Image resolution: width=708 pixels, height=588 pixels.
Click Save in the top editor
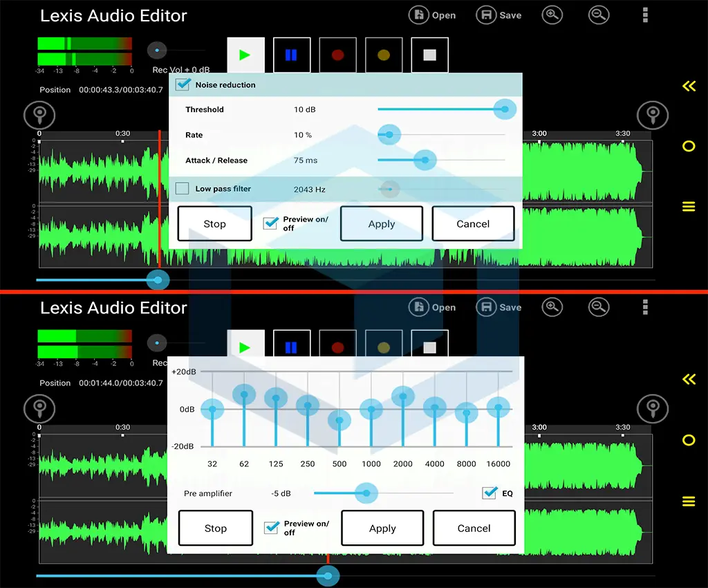[499, 15]
